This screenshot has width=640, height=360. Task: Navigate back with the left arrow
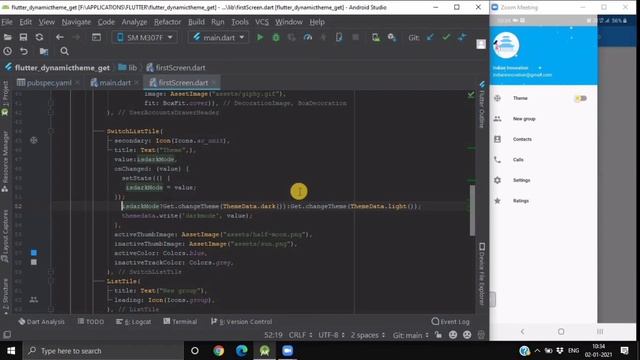point(60,37)
